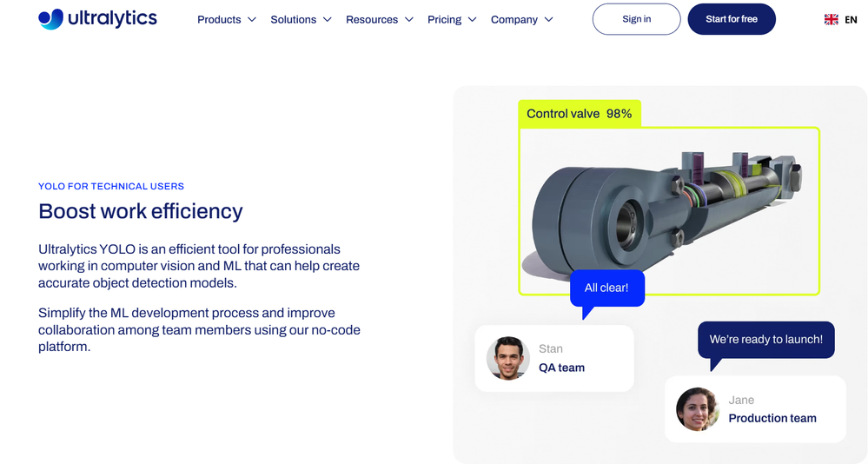The height and width of the screenshot is (464, 868).
Task: Click the UK flag language icon
Action: 831,19
